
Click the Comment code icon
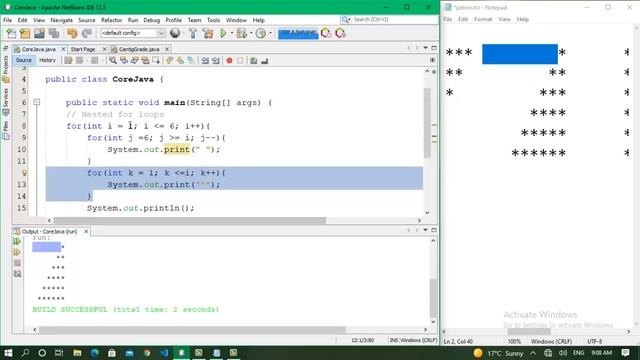pos(253,60)
